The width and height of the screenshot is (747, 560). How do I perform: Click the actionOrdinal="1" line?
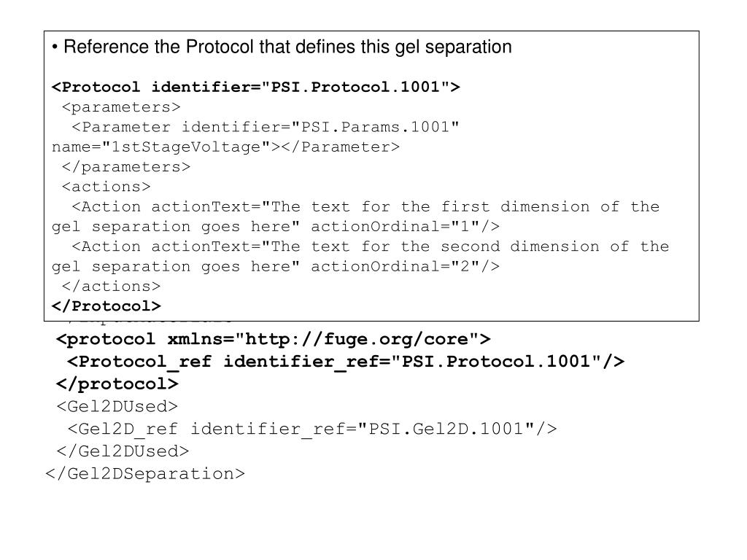pos(276,227)
